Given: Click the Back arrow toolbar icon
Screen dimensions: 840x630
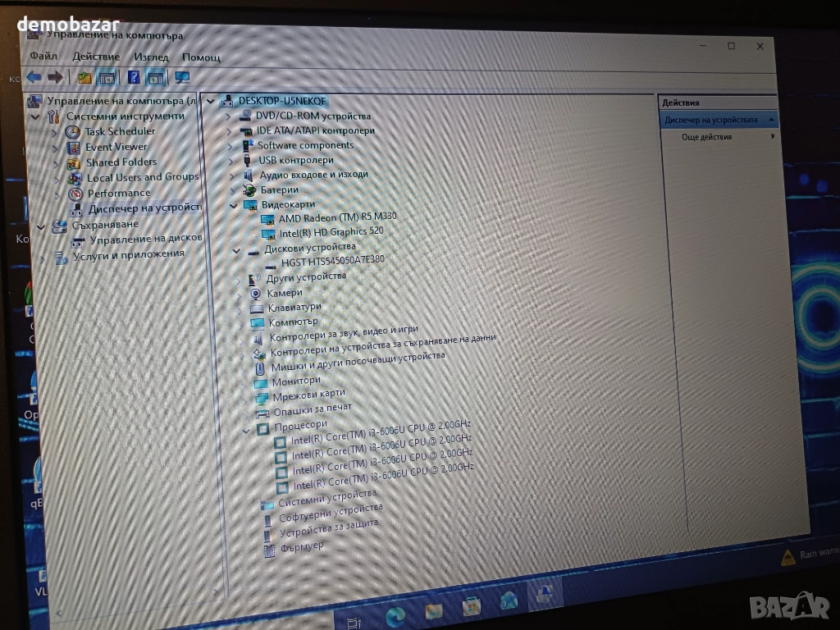Looking at the screenshot, I should point(34,77).
